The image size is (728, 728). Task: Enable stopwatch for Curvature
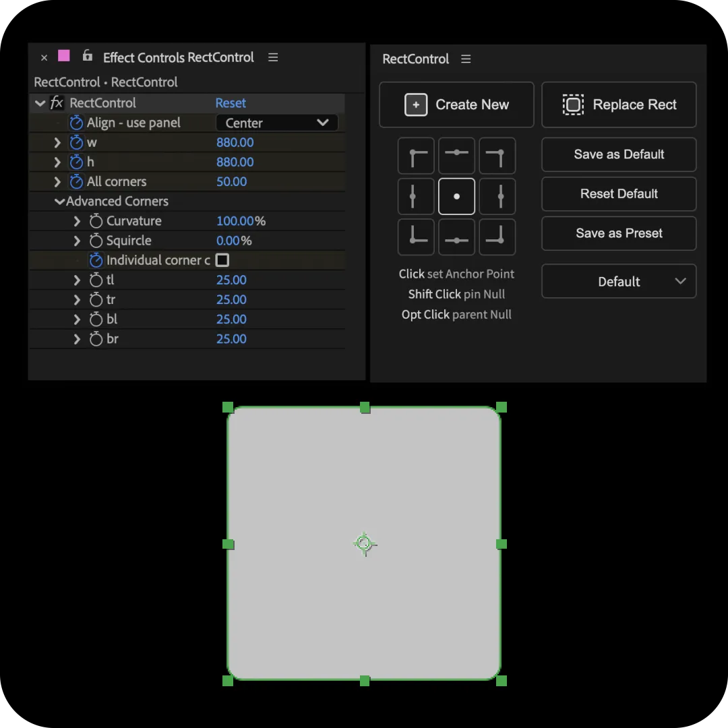[96, 221]
